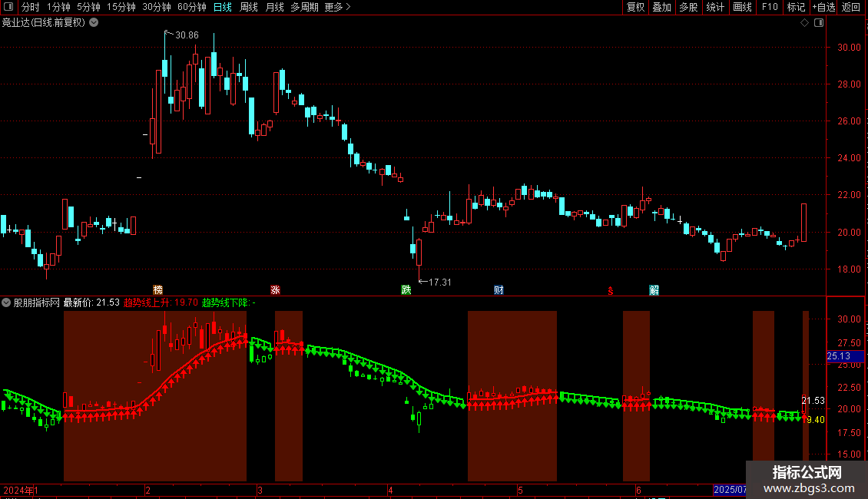
Task: Toggle the side panel icon in chart header
Action: pyautogui.click(x=819, y=23)
